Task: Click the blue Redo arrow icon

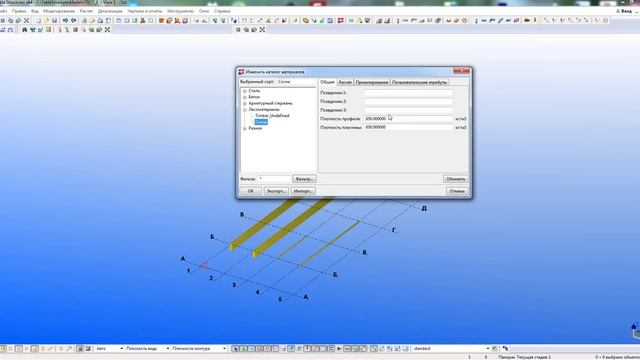Action: (x=73, y=20)
